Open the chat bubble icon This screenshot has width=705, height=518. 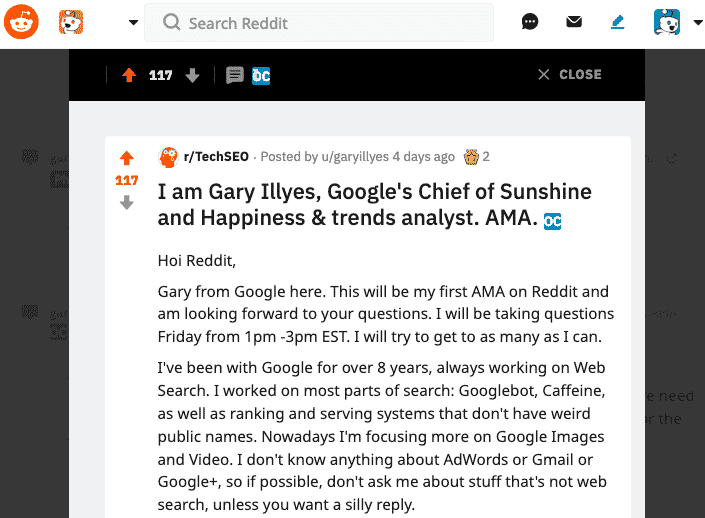click(530, 22)
